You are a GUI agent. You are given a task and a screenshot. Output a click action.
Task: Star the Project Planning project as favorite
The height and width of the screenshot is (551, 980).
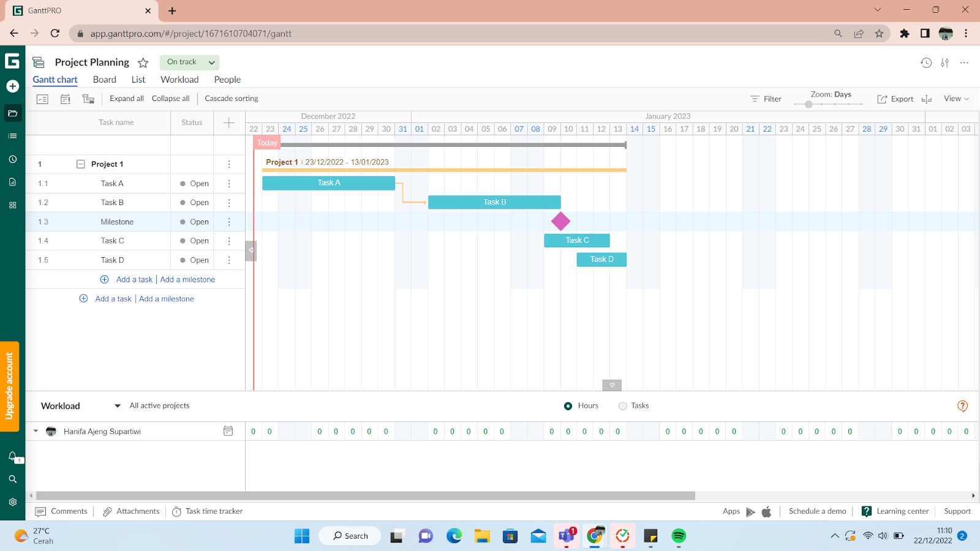[x=143, y=62]
